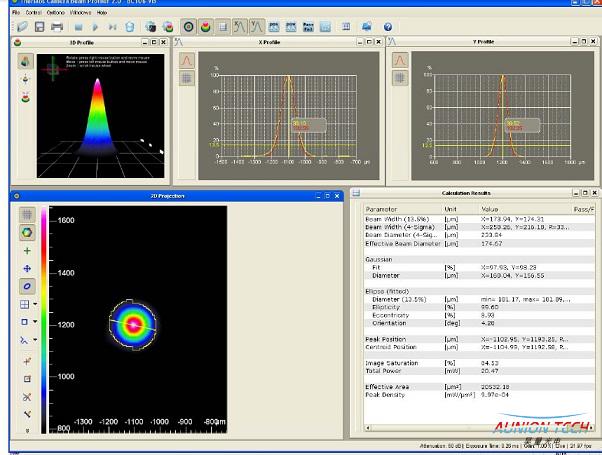Click the first plot window toolbar icon
This screenshot has height=455, width=602.
(274, 27)
